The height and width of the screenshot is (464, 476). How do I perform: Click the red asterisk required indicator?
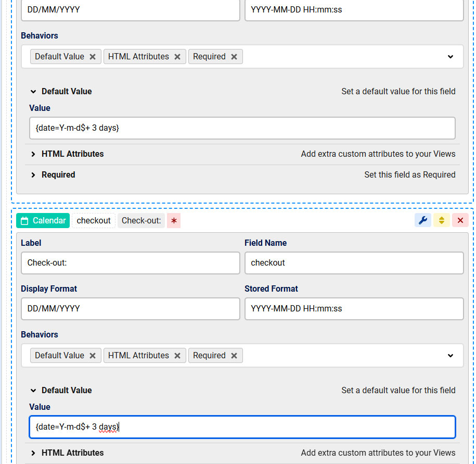coord(174,221)
